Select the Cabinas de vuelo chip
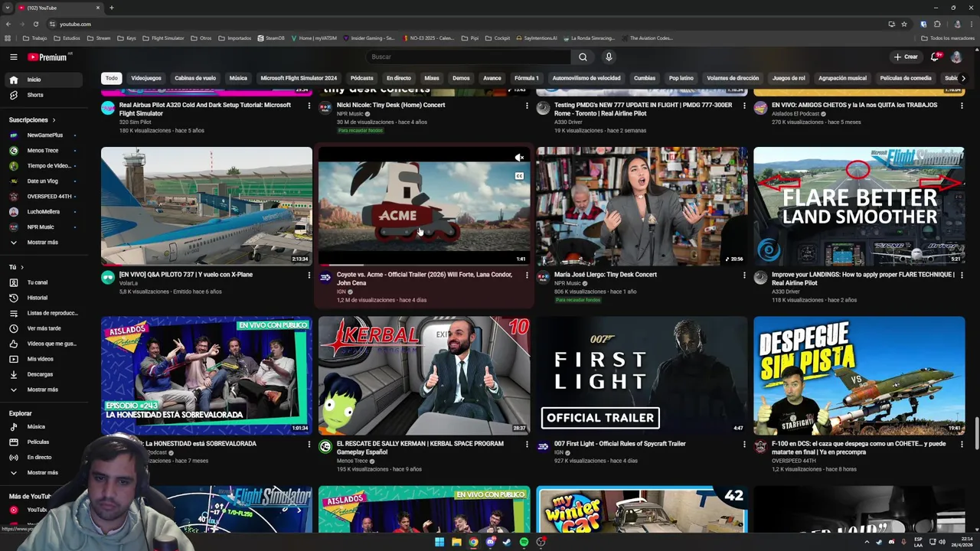Image resolution: width=980 pixels, height=551 pixels. [x=195, y=78]
